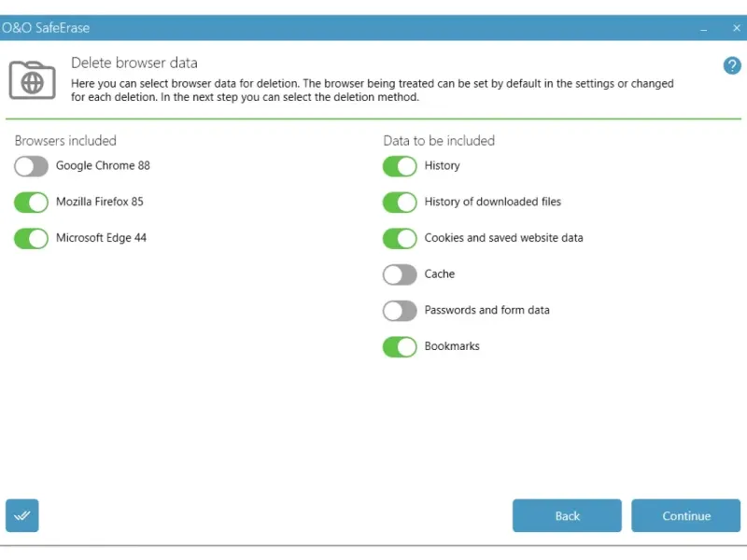The width and height of the screenshot is (747, 560).
Task: Toggle off History deletion
Action: pyautogui.click(x=400, y=166)
